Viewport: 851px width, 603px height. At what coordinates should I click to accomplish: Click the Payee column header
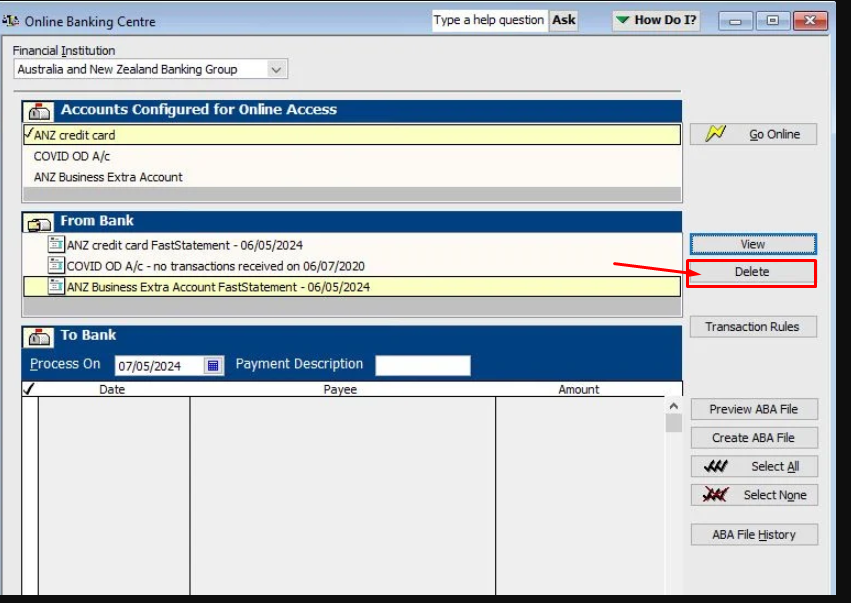[x=340, y=389]
